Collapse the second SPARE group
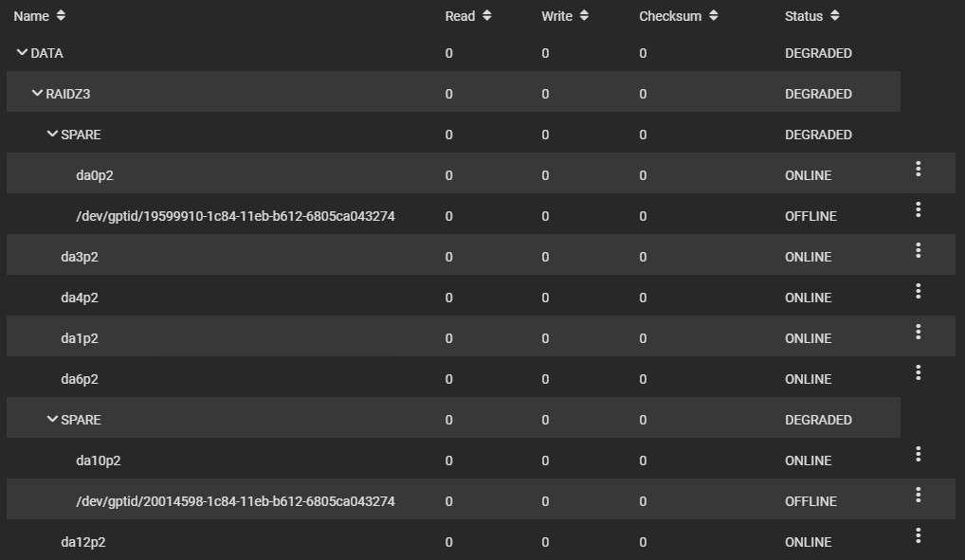 (52, 420)
